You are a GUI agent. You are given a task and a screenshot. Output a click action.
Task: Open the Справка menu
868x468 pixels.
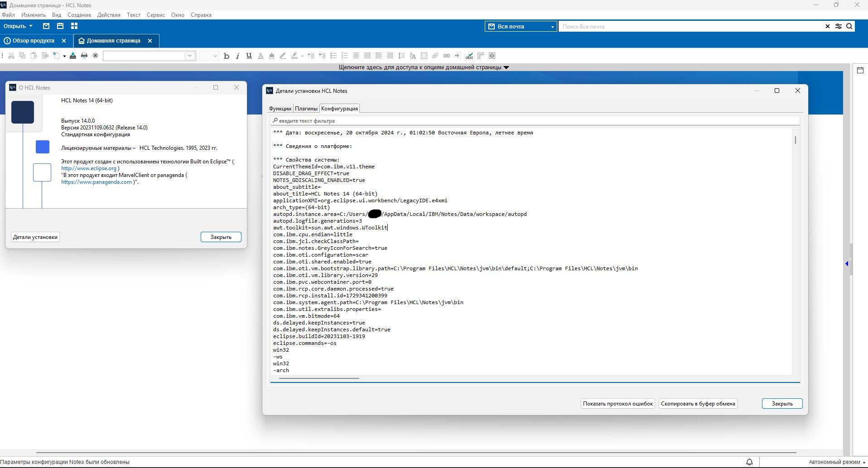coord(201,15)
